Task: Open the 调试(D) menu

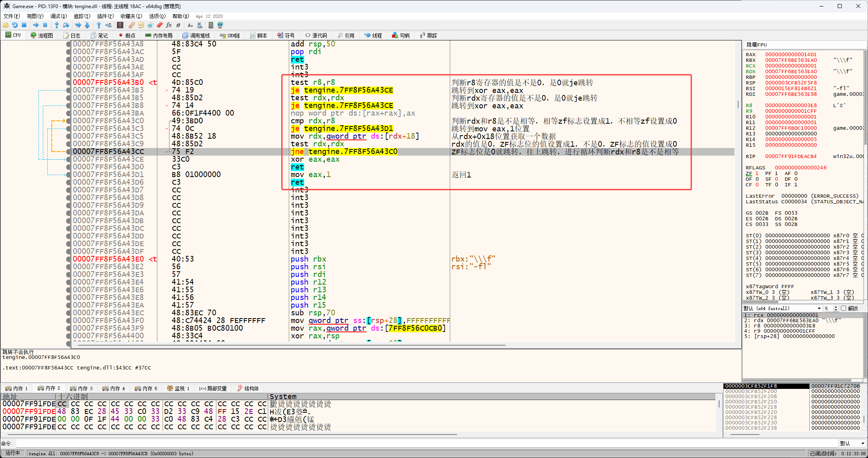Action: 58,16
